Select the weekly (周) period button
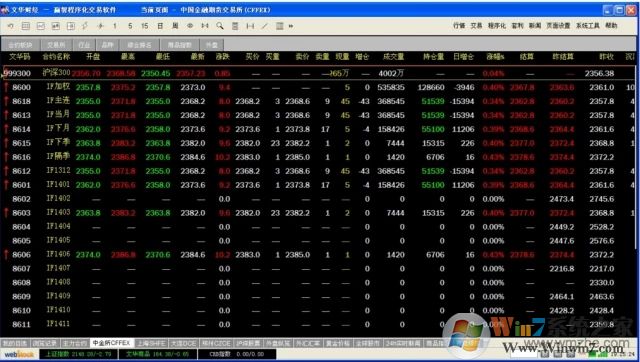Image resolution: width=640 pixels, height=362 pixels. (x=175, y=26)
